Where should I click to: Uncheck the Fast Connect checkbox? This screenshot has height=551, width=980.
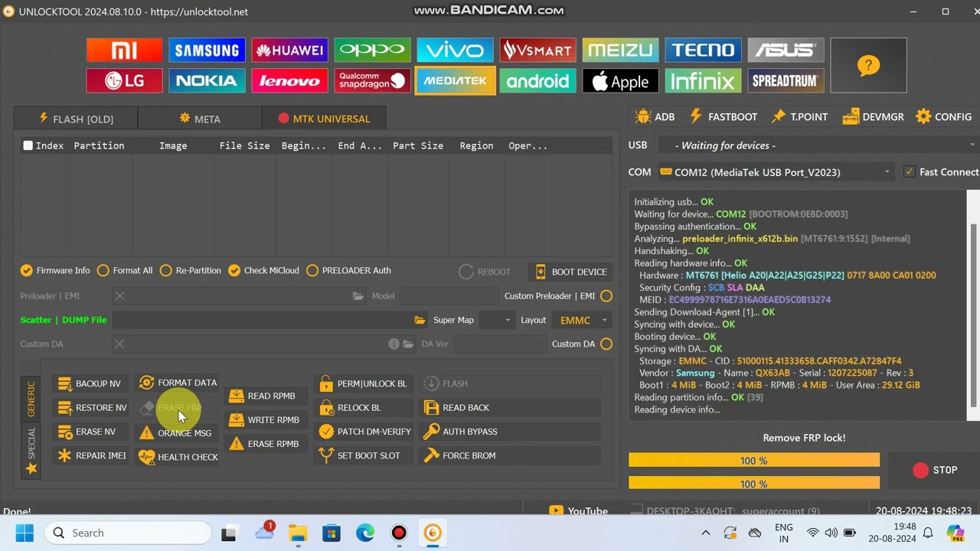[x=910, y=172]
